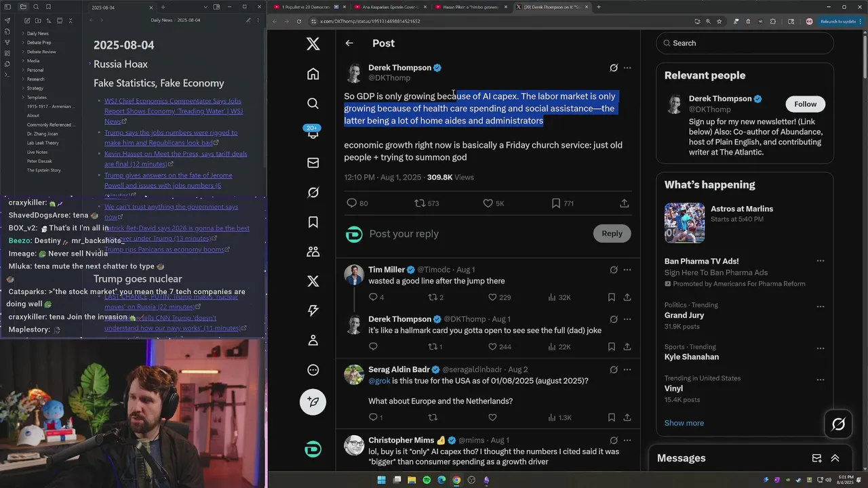Open Grok explain icon on main post
This screenshot has width=868, height=488.
(613, 68)
